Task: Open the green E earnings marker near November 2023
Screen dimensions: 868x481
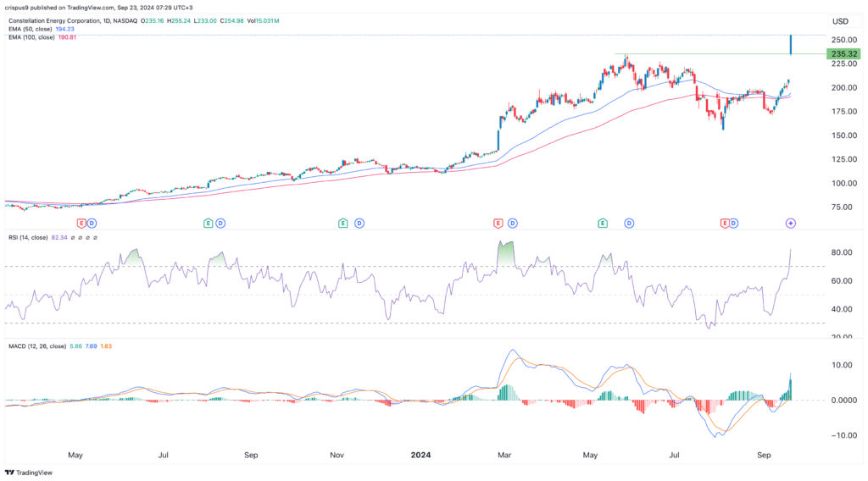Action: (343, 224)
